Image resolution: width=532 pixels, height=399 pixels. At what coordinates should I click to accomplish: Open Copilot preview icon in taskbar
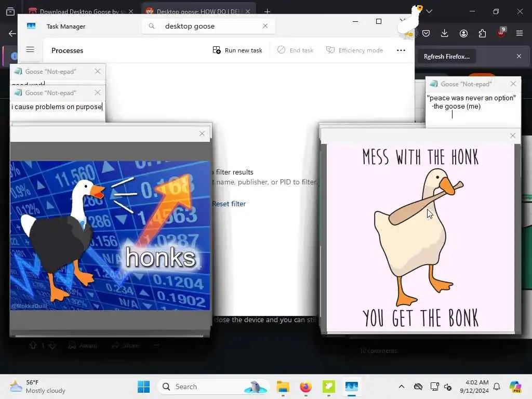(x=515, y=387)
